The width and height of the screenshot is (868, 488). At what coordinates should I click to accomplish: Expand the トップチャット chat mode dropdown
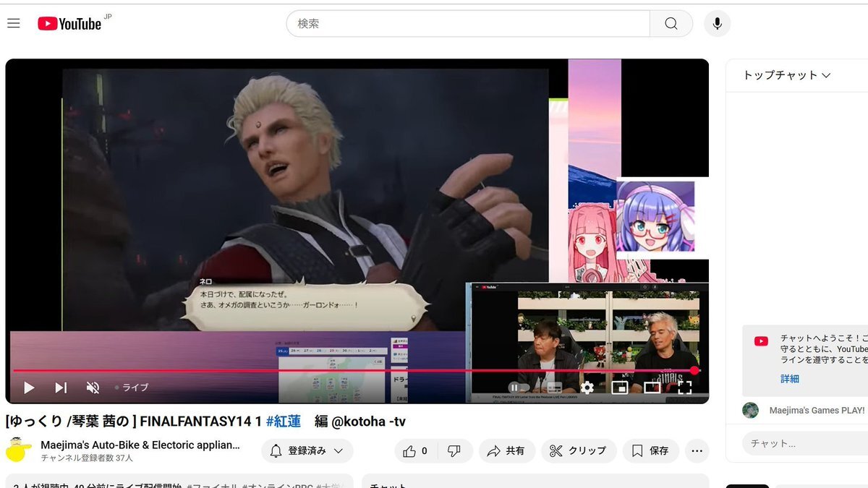pos(787,75)
